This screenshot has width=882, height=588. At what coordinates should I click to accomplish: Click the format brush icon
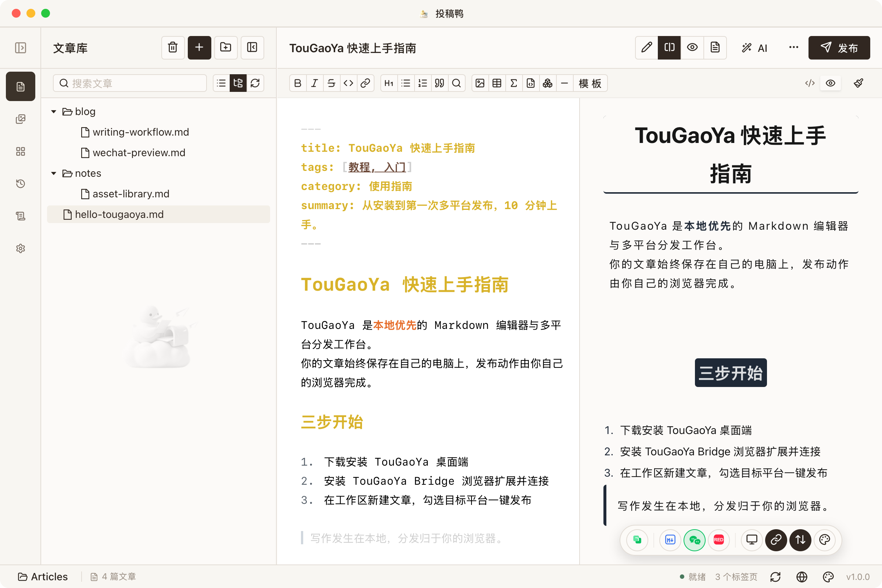(x=859, y=83)
